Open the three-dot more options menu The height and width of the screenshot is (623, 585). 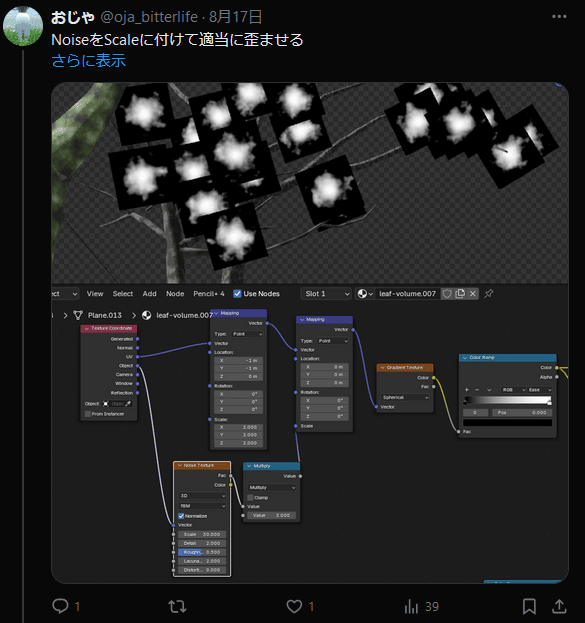559,16
